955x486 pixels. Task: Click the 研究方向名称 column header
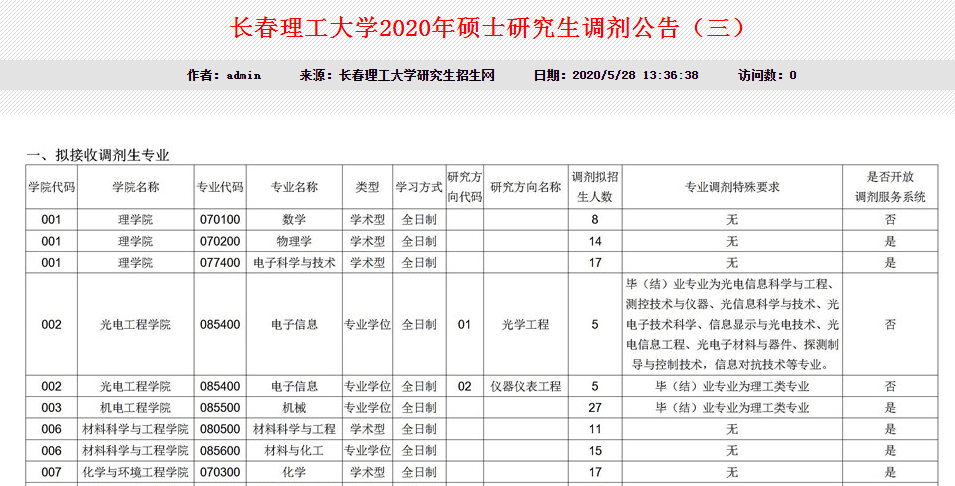point(526,187)
